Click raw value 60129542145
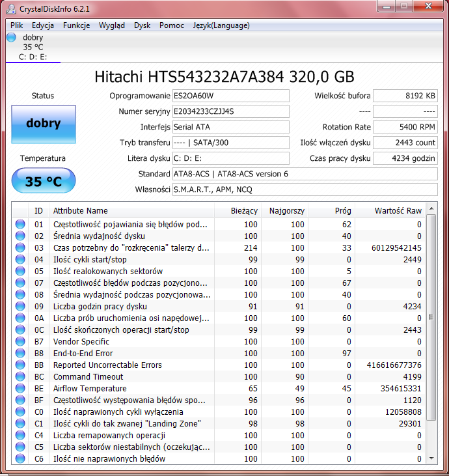The height and width of the screenshot is (476, 449). click(396, 247)
